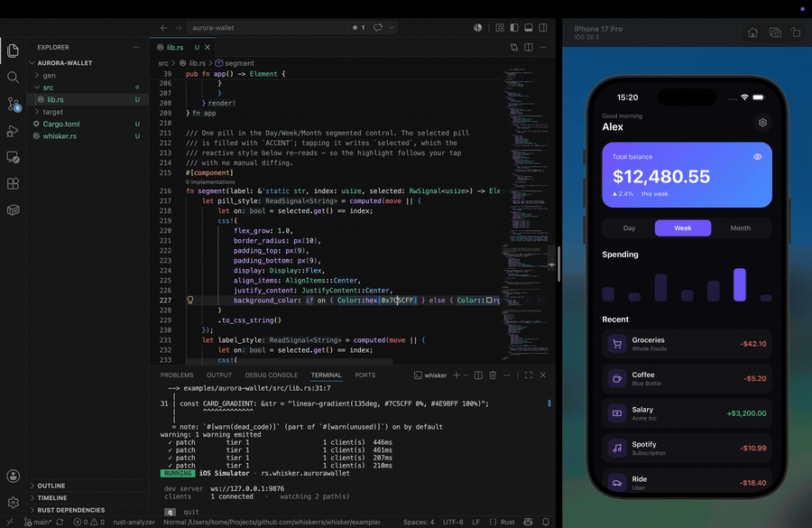Image resolution: width=812 pixels, height=528 pixels.
Task: Tap the Home icon in simulator toolbar
Action: pyautogui.click(x=752, y=32)
